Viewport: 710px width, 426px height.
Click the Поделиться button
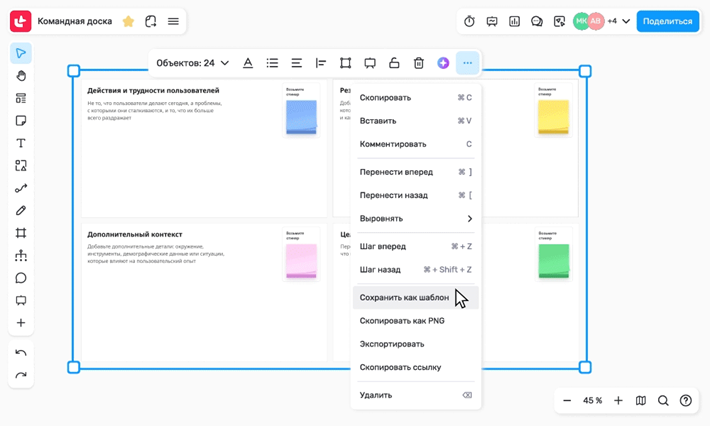click(668, 21)
